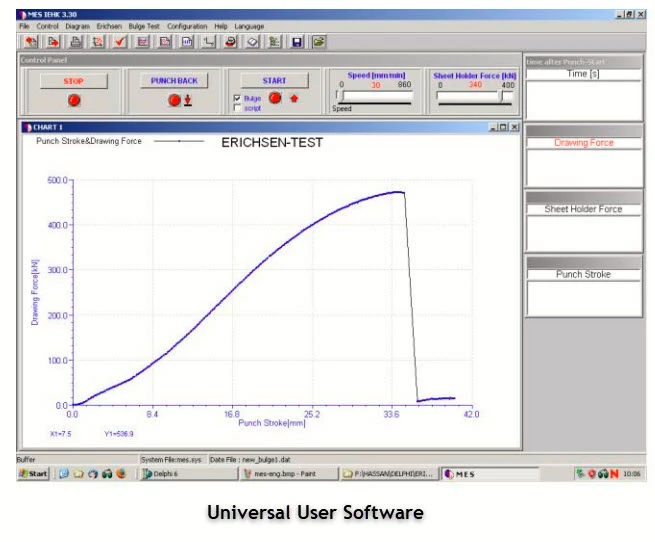Click the floppy disk save icon

click(x=297, y=42)
